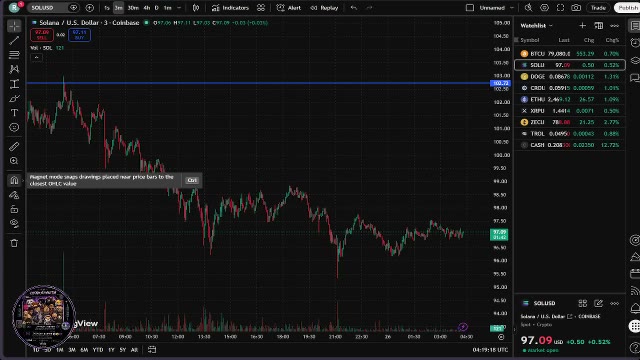
Task: Open the Trade panel button
Action: tap(598, 8)
